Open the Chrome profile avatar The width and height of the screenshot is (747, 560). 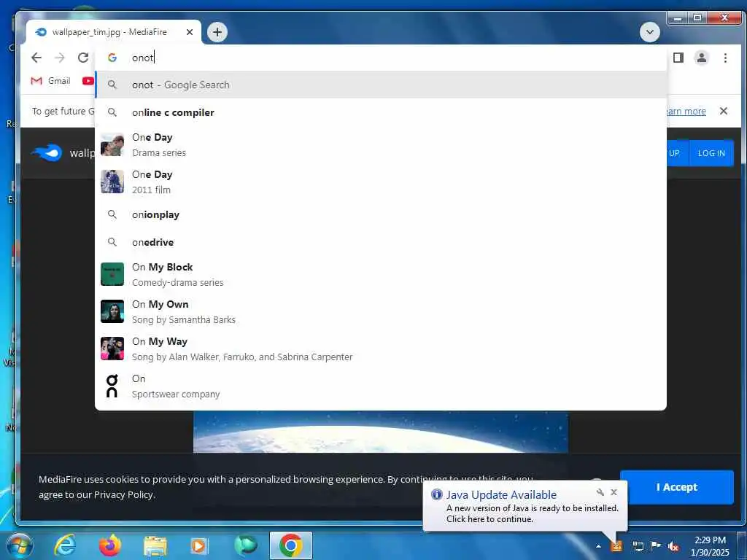[x=701, y=58]
